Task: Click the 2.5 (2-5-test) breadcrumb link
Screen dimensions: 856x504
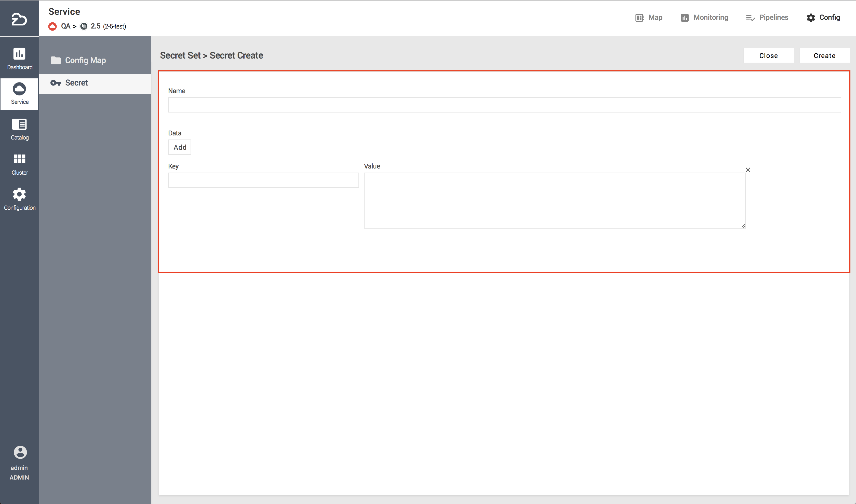Action: point(108,26)
